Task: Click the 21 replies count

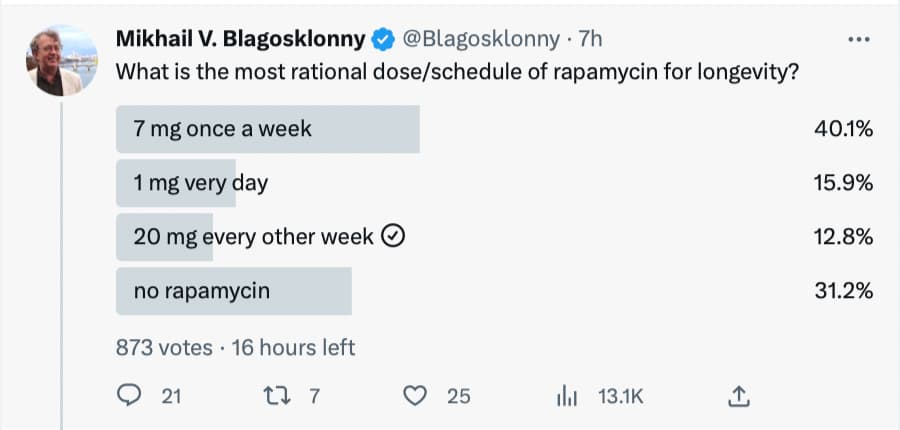Action: tap(171, 396)
